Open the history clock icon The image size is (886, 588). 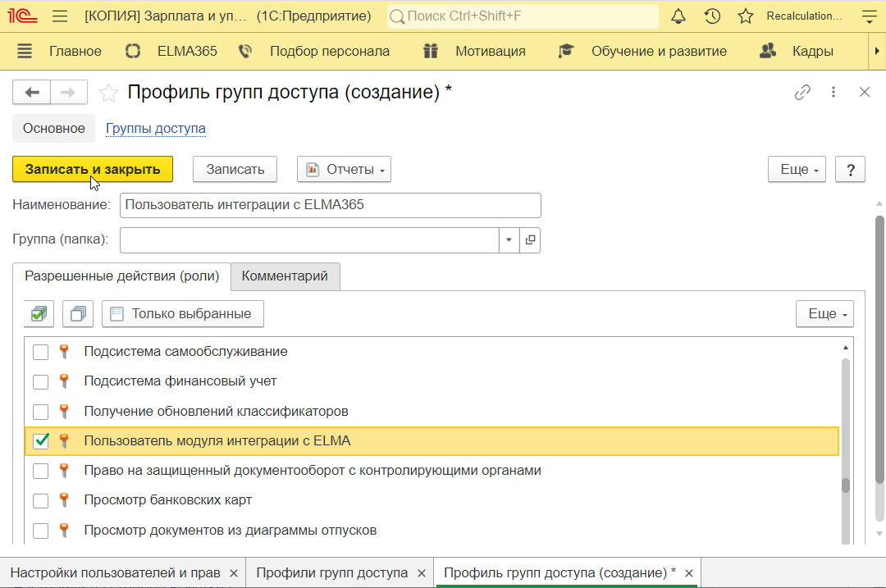coord(712,16)
